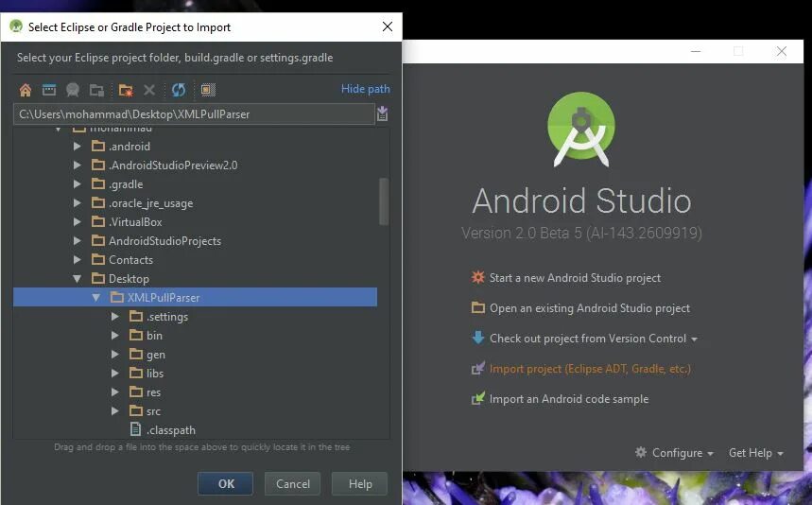Select the XMLPullParser folder row
Image resolution: width=812 pixels, height=505 pixels.
coord(196,297)
